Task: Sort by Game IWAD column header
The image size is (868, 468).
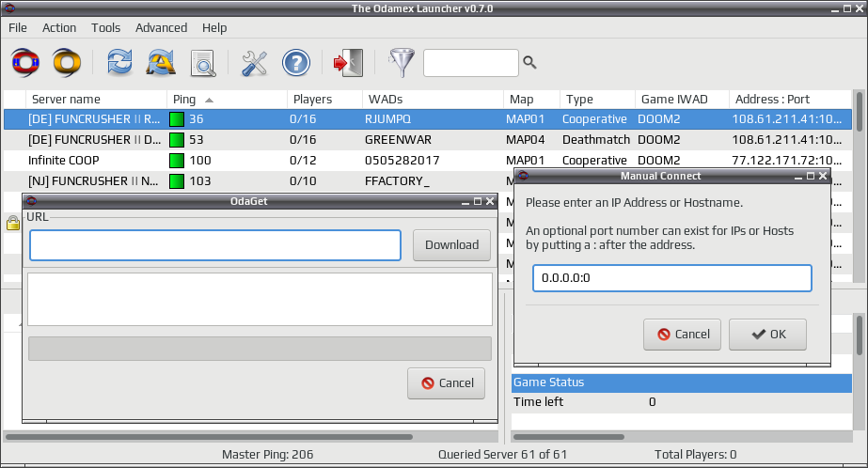Action: pyautogui.click(x=682, y=99)
